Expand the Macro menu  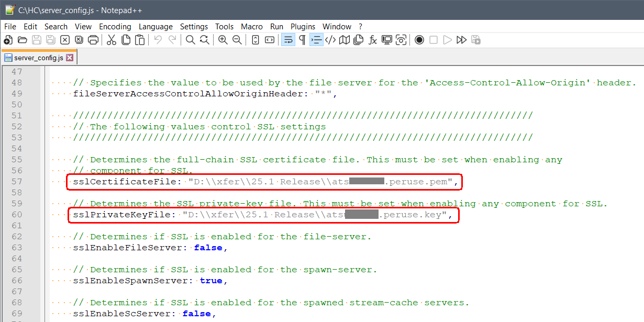[x=252, y=26]
